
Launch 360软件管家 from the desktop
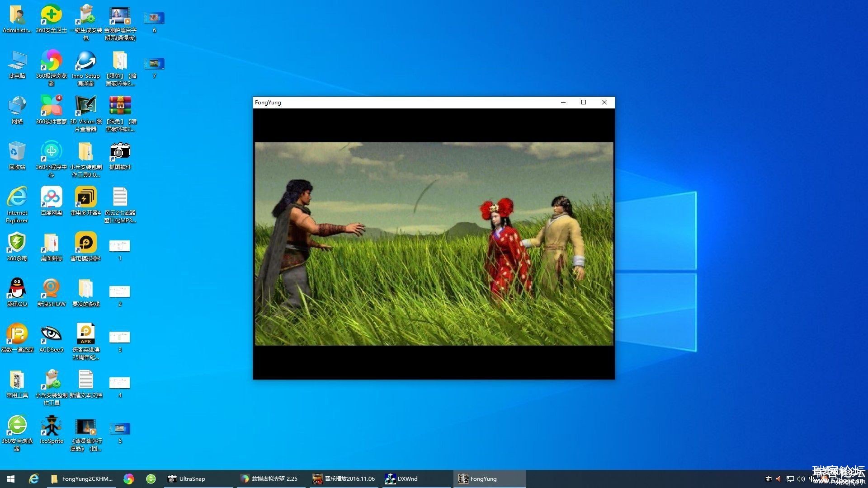[51, 111]
